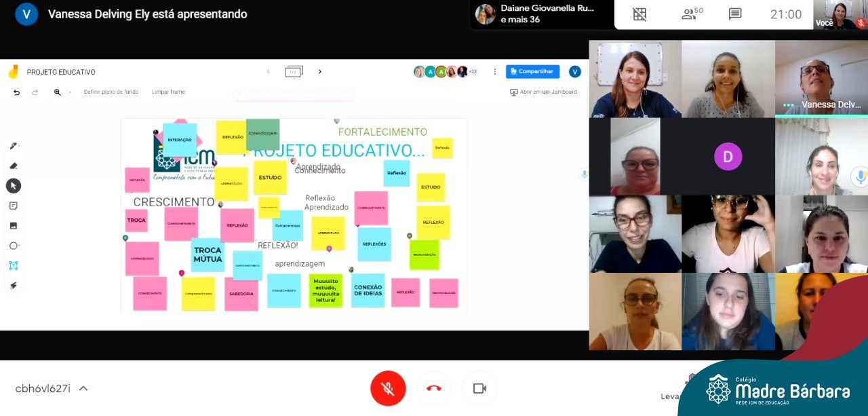Choose the add image tool
This screenshot has width=868, height=416.
[13, 225]
